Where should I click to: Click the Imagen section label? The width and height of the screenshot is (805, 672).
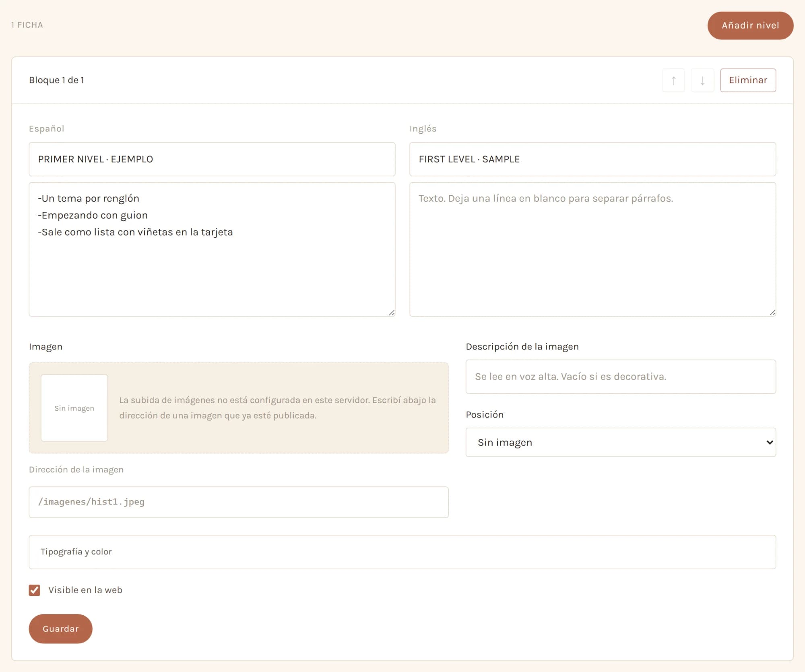click(45, 347)
